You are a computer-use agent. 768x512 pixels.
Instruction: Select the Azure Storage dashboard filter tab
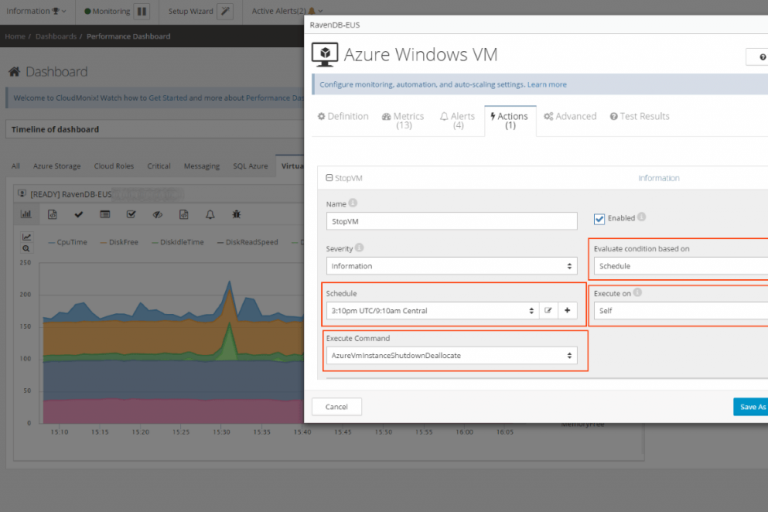57,166
